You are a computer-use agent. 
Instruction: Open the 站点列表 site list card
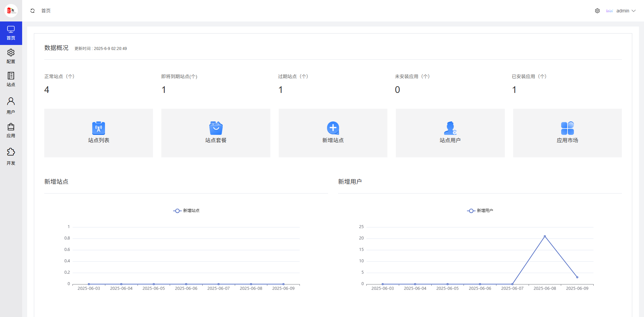(98, 133)
